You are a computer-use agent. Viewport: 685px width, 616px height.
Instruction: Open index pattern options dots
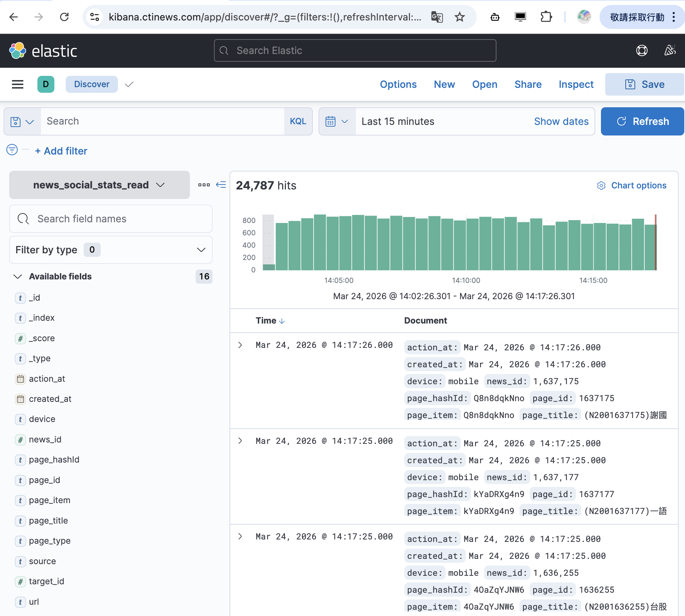click(x=204, y=185)
